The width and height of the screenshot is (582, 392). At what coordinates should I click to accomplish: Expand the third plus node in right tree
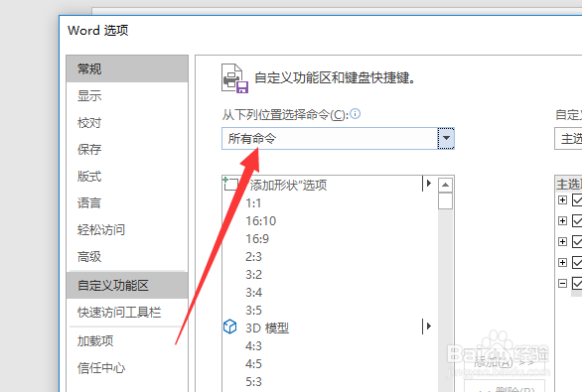tap(563, 242)
